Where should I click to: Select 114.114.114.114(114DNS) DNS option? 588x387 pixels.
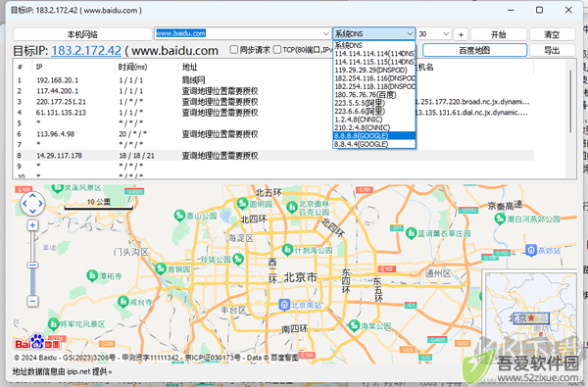point(374,54)
